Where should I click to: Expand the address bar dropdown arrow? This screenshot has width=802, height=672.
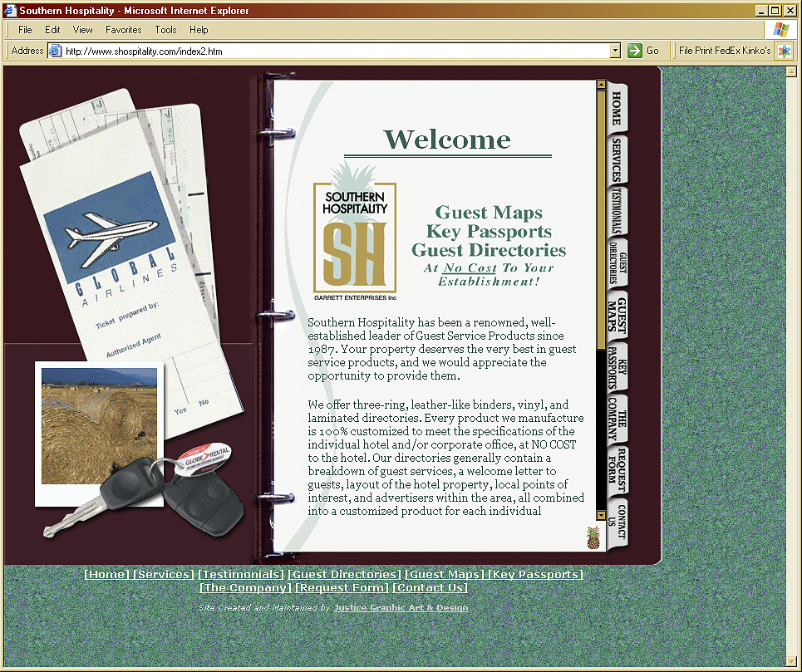pos(615,51)
